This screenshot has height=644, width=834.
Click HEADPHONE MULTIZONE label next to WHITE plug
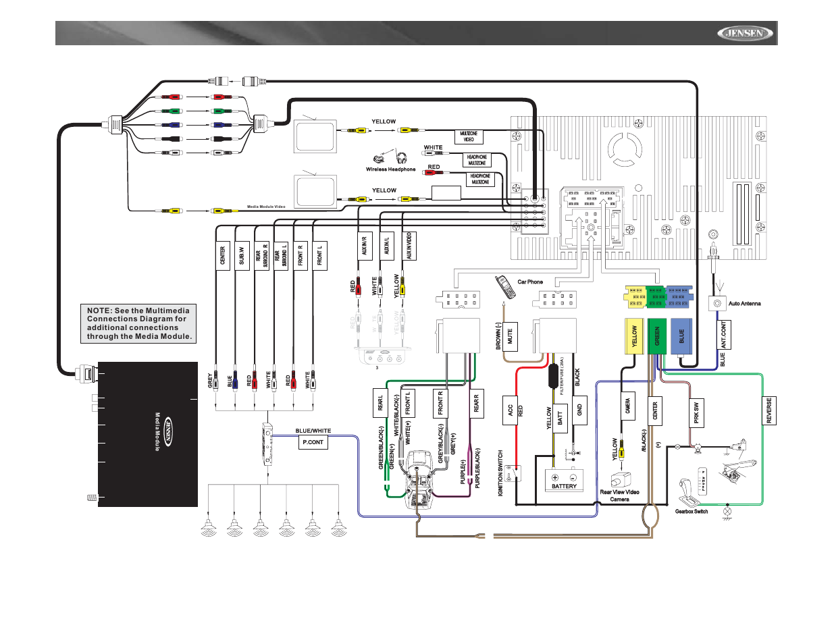[477, 160]
